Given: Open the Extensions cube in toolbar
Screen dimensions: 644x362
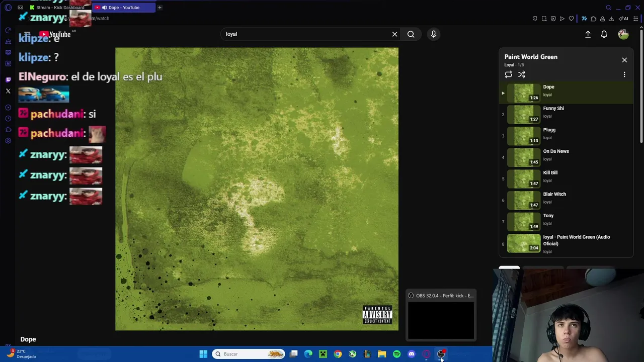Looking at the screenshot, I should (x=593, y=19).
